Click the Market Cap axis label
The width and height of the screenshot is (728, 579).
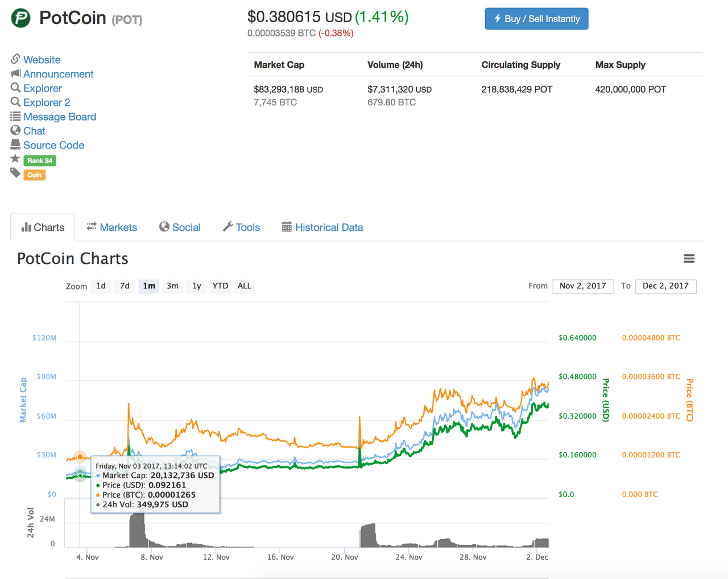coord(23,400)
